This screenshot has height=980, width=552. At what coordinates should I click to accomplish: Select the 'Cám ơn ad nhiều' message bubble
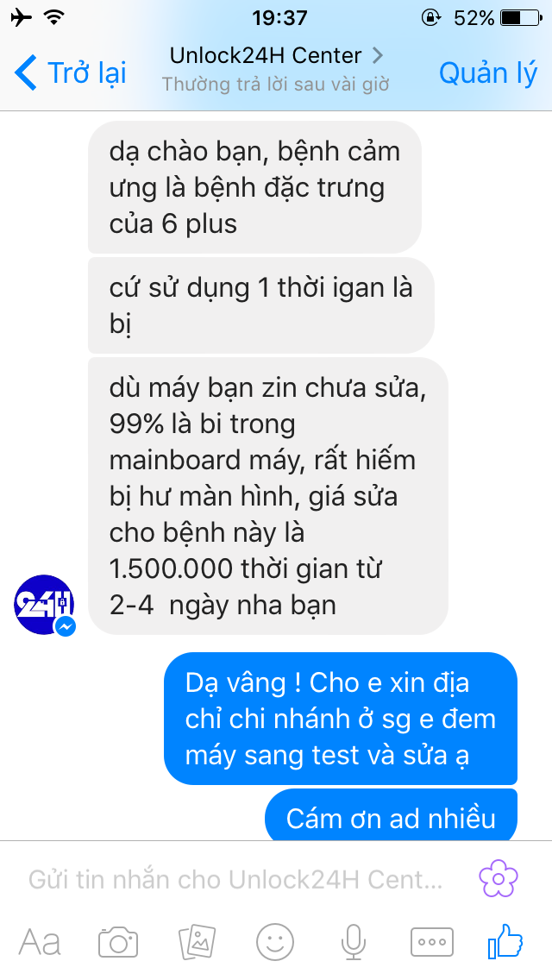coord(391,815)
